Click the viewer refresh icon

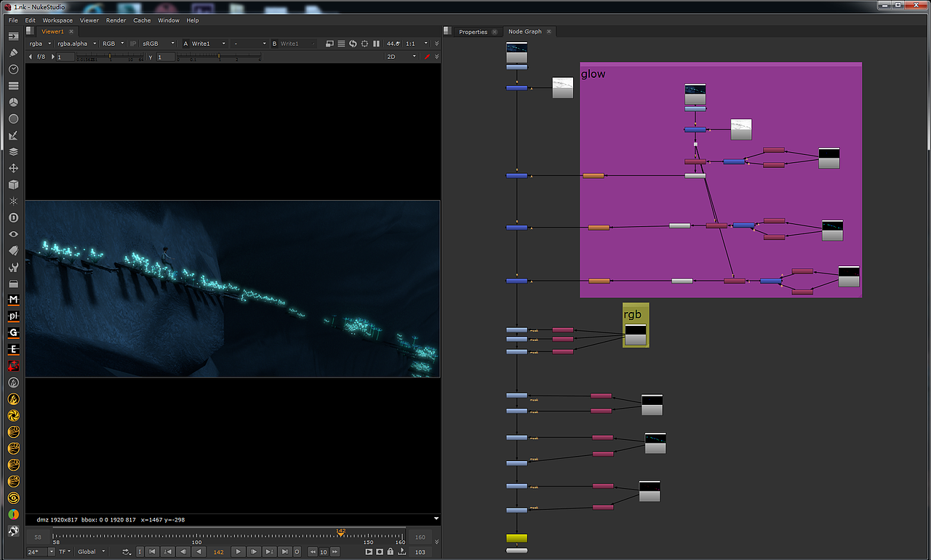tap(353, 44)
